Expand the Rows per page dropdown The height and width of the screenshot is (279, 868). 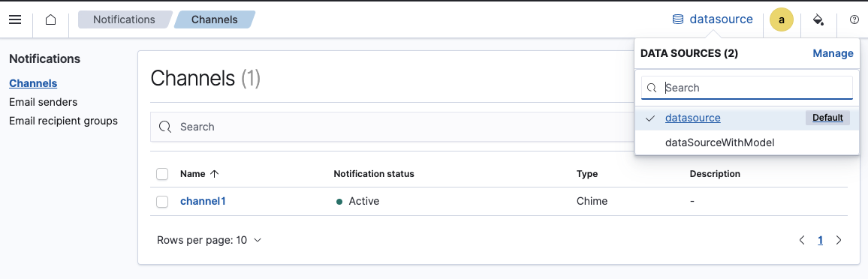pyautogui.click(x=209, y=240)
